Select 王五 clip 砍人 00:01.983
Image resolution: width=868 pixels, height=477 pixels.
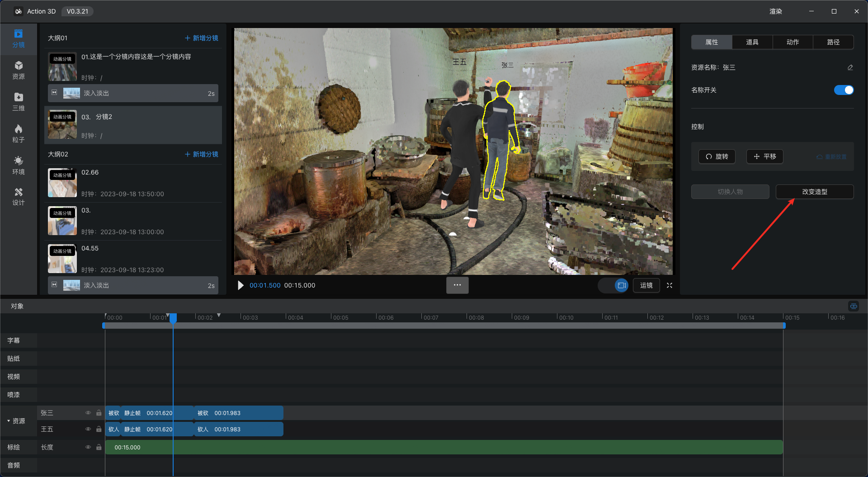(x=239, y=429)
